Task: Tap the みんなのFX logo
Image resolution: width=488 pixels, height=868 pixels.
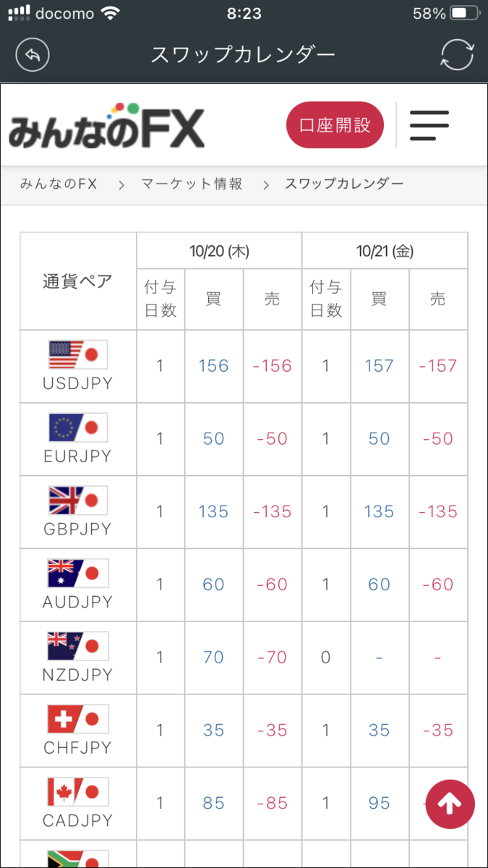Action: pyautogui.click(x=106, y=124)
